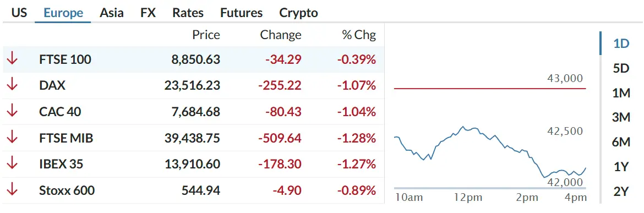The image size is (644, 213).
Task: Select the FX tab
Action: pyautogui.click(x=148, y=13)
